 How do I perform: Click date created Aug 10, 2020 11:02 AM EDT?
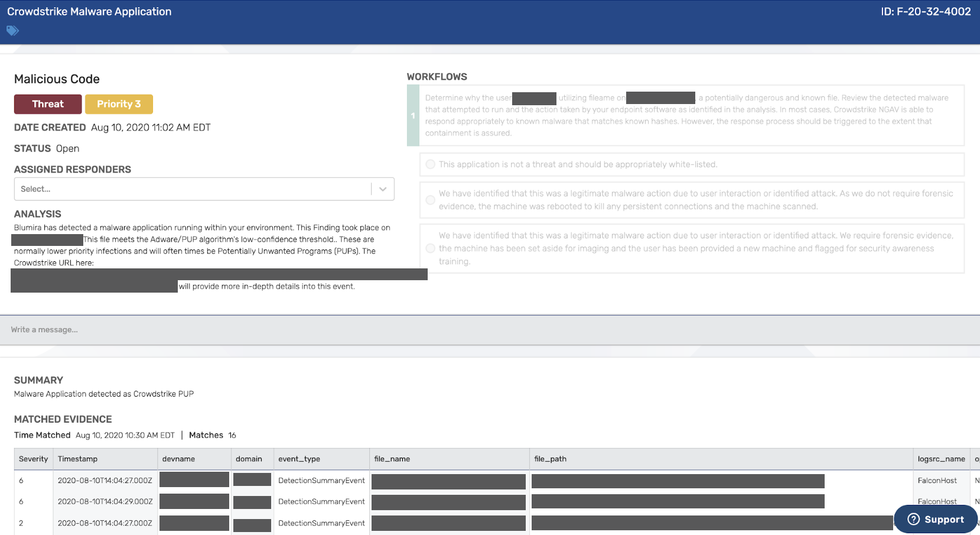coord(151,128)
